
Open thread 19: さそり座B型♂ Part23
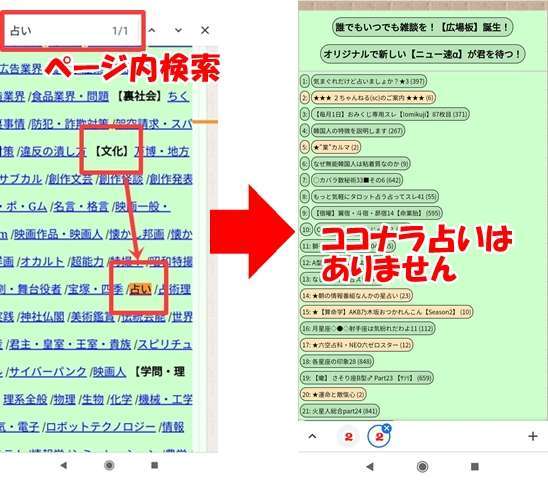[x=367, y=378]
